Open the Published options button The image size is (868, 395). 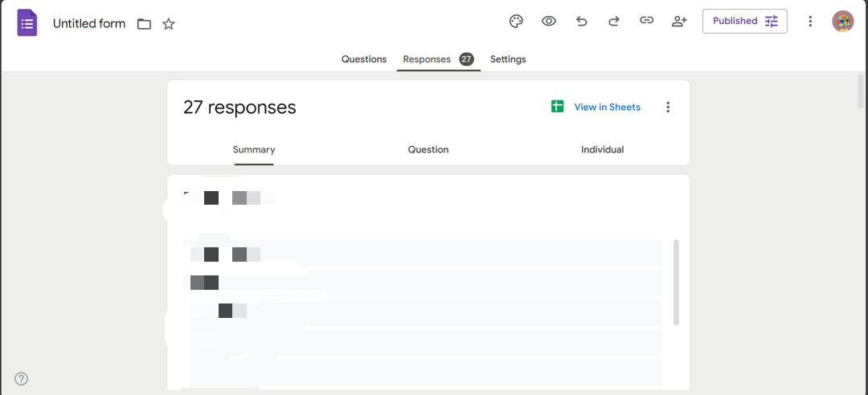pyautogui.click(x=744, y=21)
